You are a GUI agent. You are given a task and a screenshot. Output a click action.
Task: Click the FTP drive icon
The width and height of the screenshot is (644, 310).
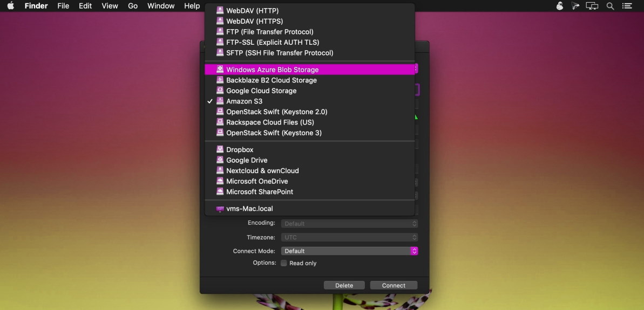click(x=220, y=32)
